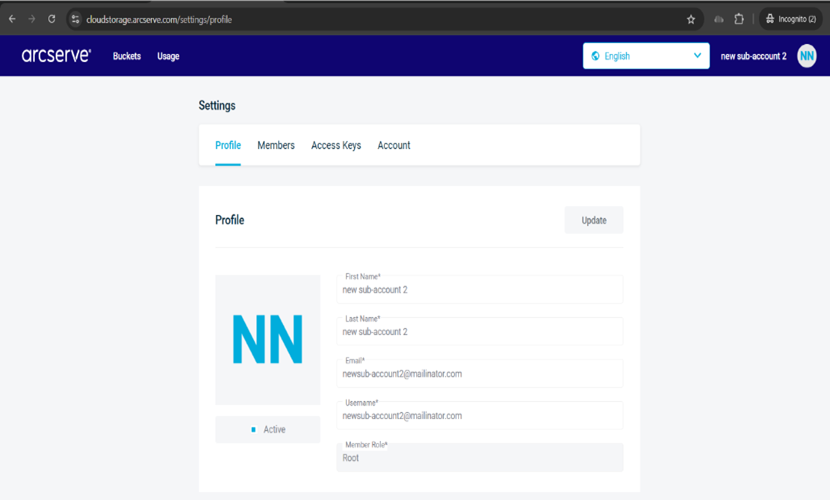This screenshot has width=830, height=500.
Task: Click the Email input field
Action: point(480,374)
